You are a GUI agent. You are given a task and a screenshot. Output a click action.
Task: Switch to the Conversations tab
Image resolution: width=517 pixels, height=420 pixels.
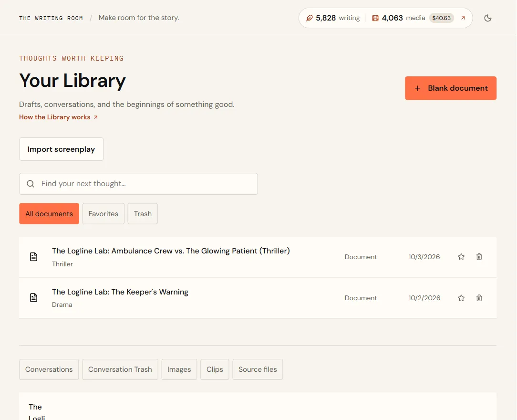[49, 369]
